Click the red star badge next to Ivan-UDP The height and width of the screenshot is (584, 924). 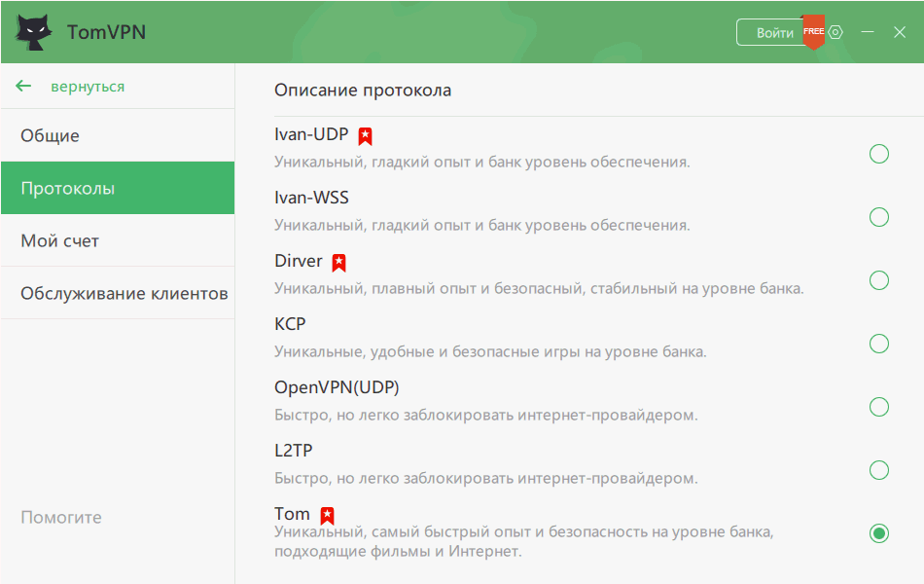[366, 135]
